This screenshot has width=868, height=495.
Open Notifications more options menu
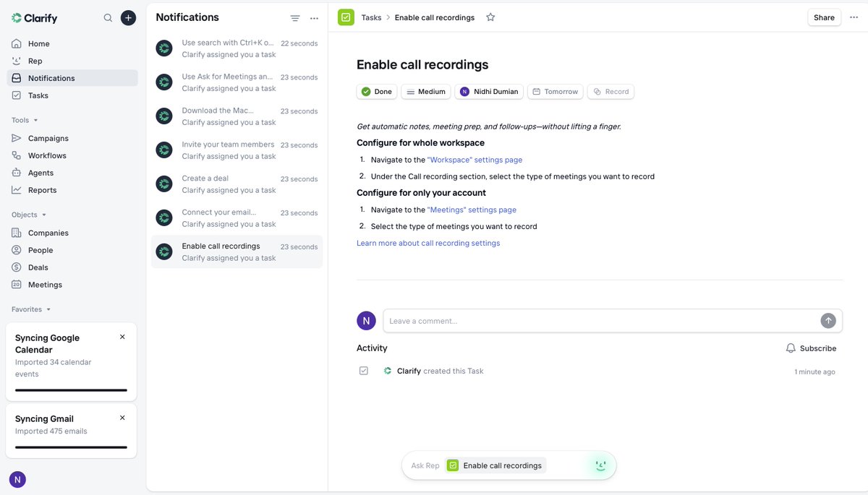pos(314,18)
